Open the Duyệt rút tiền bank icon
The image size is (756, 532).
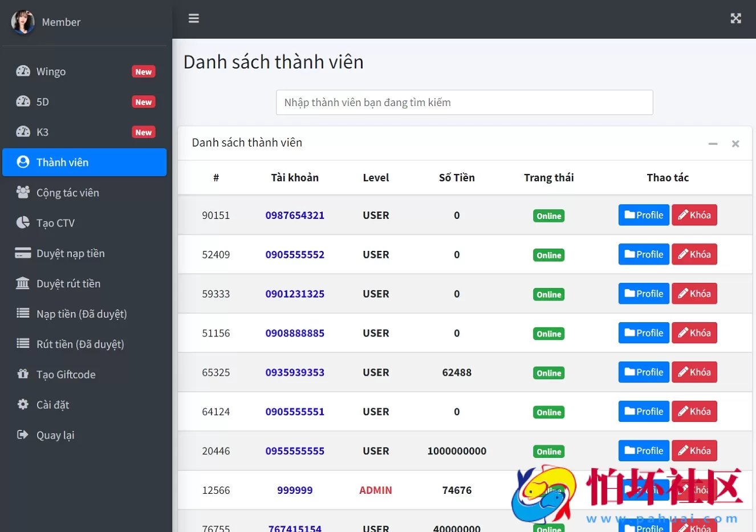pyautogui.click(x=23, y=283)
